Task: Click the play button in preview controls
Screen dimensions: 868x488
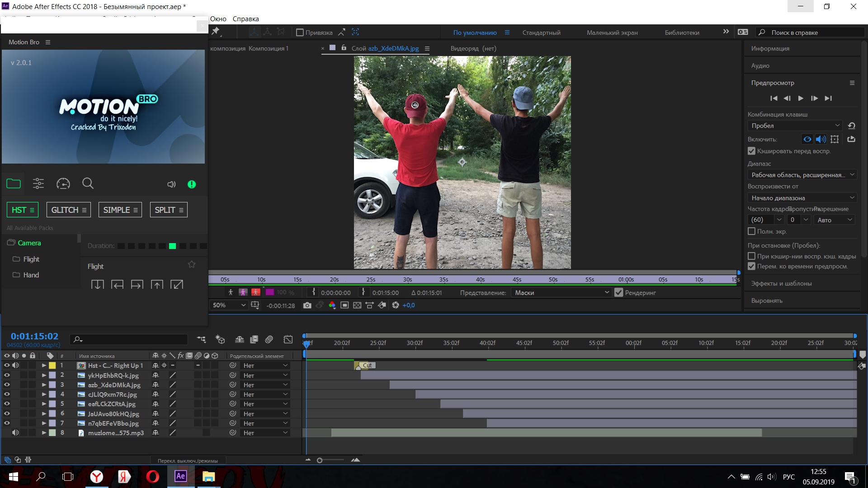Action: [801, 98]
